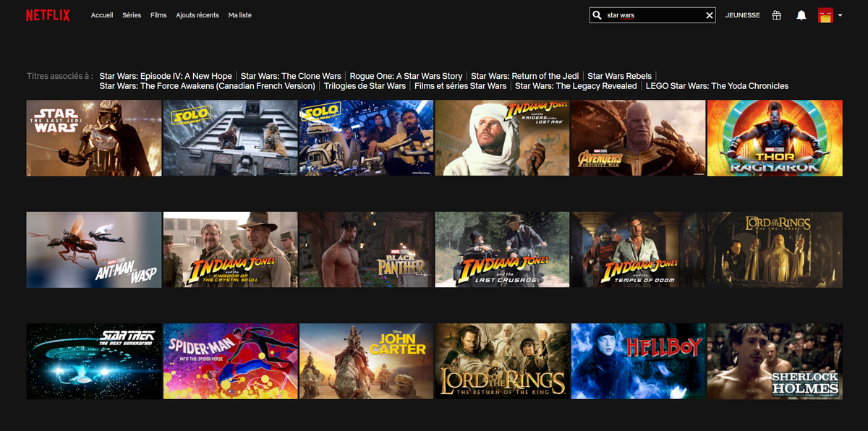Open Star Wars: The Legacy Revealed link
The image size is (868, 431).
tap(576, 86)
